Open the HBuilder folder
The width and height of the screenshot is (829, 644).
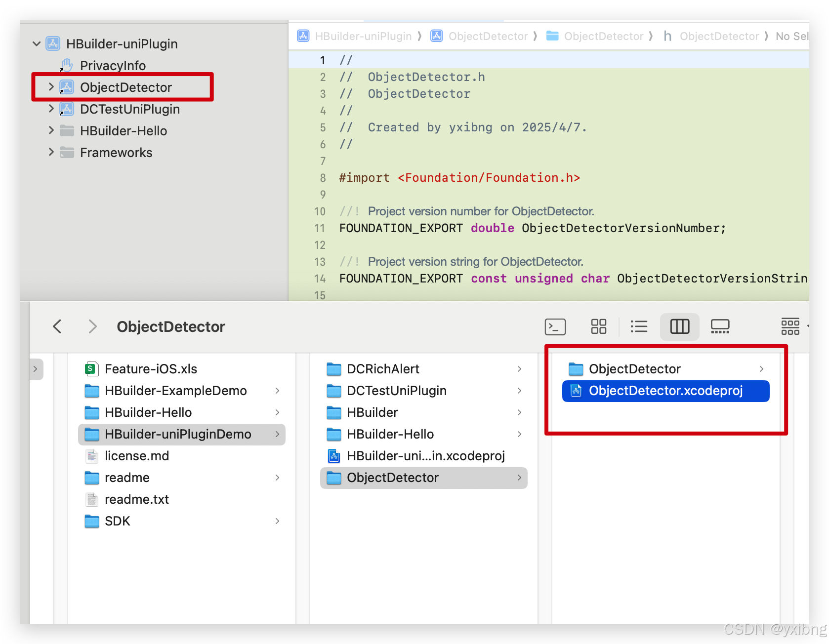(372, 412)
